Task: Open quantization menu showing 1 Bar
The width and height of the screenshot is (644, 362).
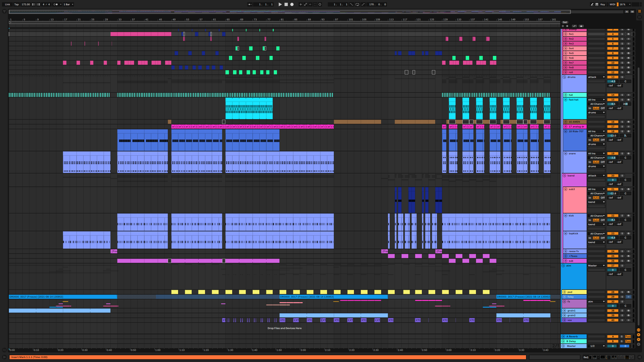Action: coord(68,4)
